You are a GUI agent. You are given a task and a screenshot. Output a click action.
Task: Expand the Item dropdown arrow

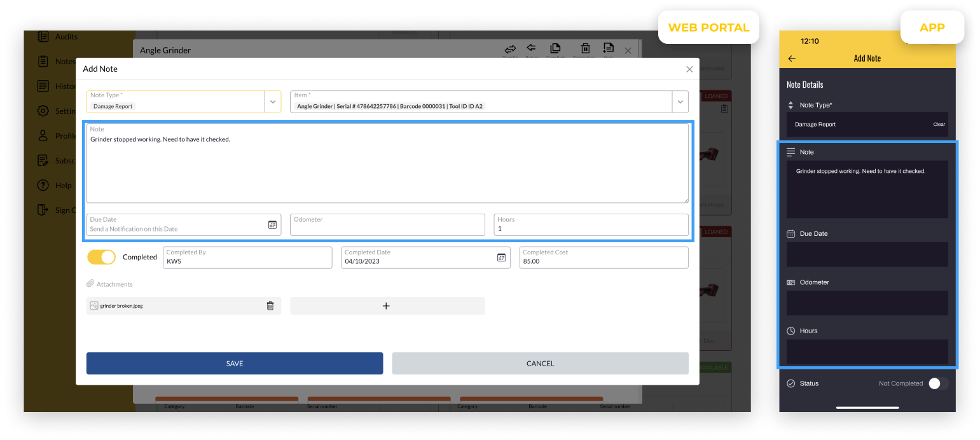680,102
